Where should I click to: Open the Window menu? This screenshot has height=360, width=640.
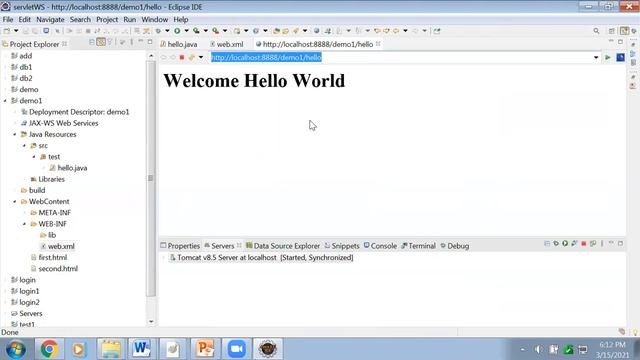(x=154, y=19)
